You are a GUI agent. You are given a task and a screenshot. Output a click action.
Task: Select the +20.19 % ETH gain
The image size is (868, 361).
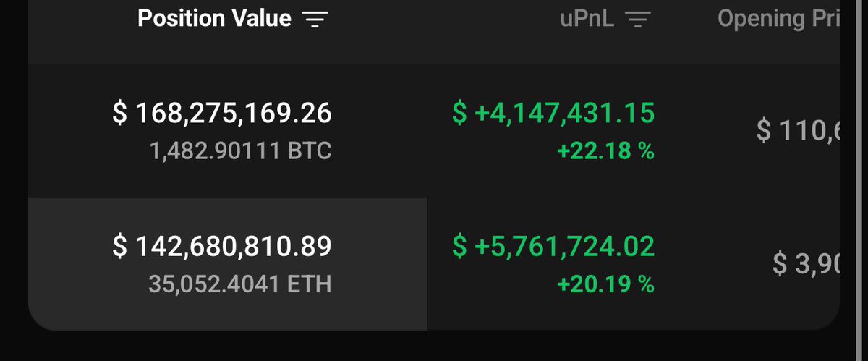click(605, 285)
